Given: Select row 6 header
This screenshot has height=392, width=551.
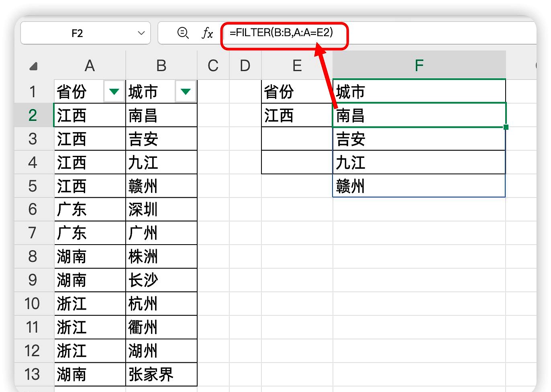Looking at the screenshot, I should click(x=33, y=209).
